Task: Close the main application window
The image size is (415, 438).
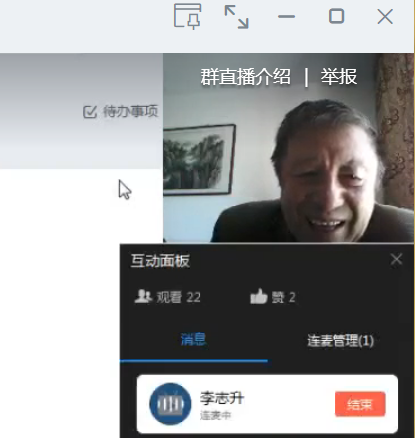Action: point(385,17)
